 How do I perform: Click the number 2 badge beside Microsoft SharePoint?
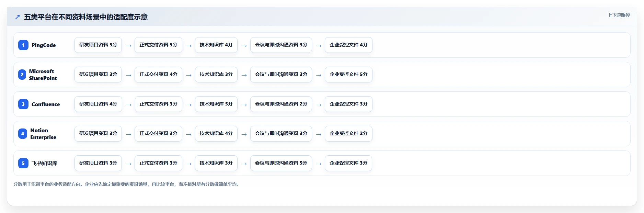tap(22, 75)
